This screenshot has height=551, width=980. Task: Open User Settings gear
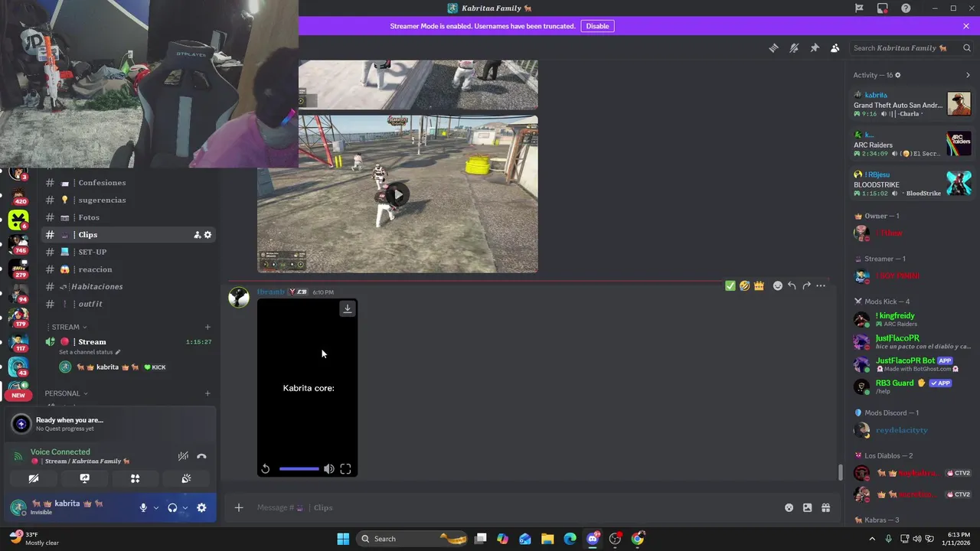click(201, 507)
